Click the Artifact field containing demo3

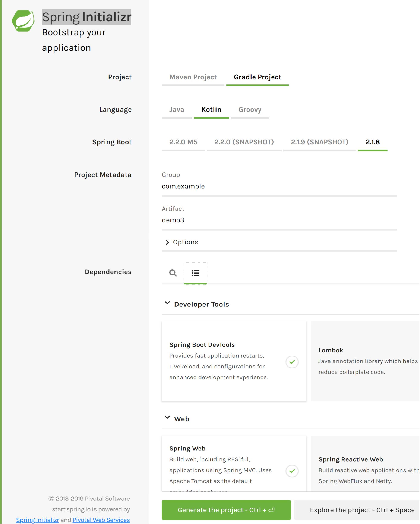tap(279, 221)
